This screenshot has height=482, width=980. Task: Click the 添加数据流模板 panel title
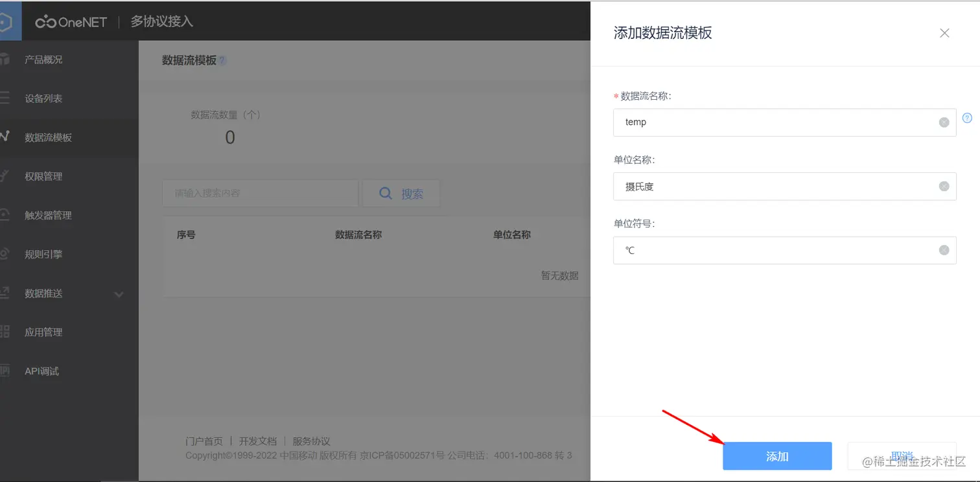coord(662,33)
